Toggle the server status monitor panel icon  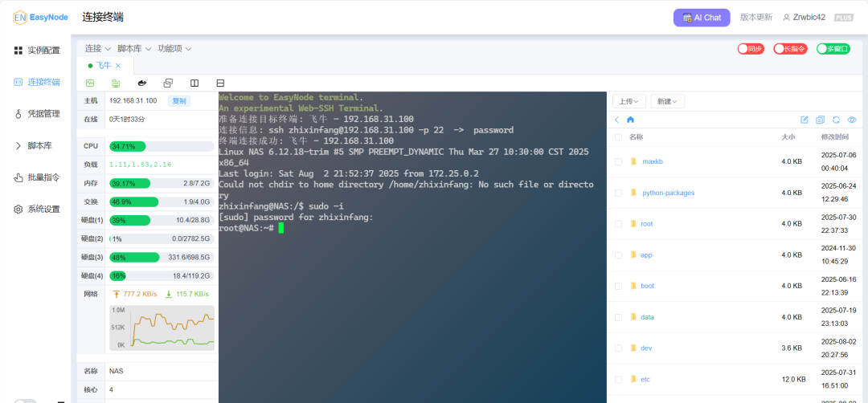pos(90,83)
